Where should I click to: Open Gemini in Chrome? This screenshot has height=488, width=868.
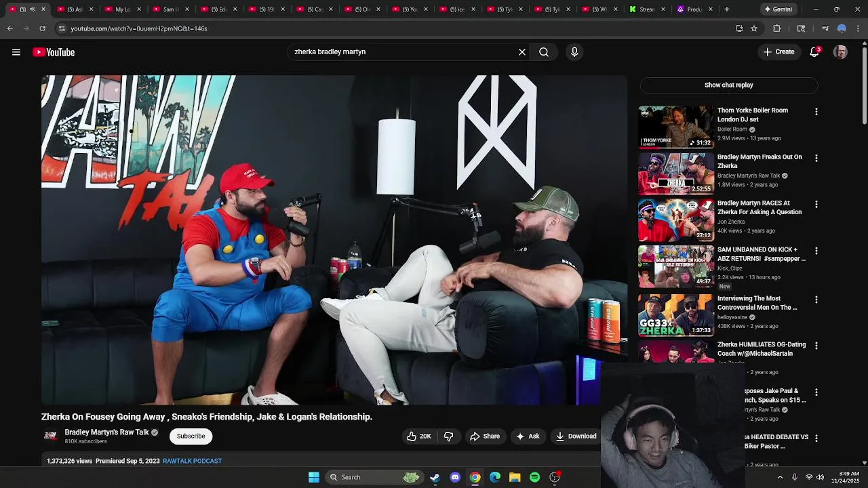(778, 9)
